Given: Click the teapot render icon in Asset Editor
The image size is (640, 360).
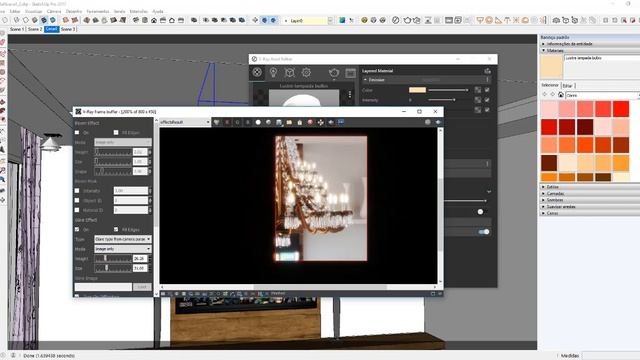Looking at the screenshot, I should [334, 73].
